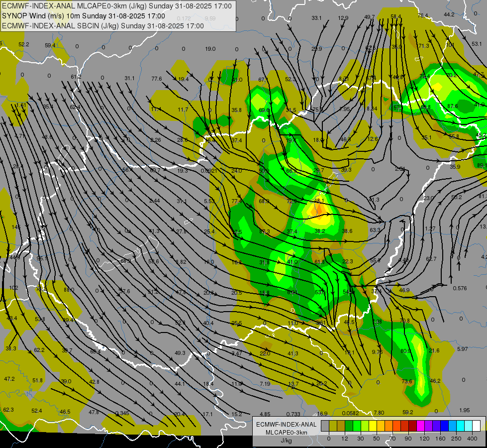Click the map value '0.576'
487x448 pixels.
(x=460, y=289)
